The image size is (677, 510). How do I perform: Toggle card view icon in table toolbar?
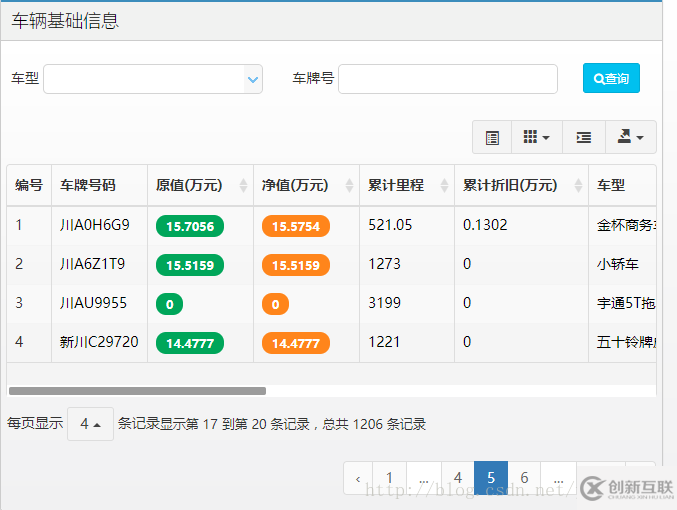(492, 137)
